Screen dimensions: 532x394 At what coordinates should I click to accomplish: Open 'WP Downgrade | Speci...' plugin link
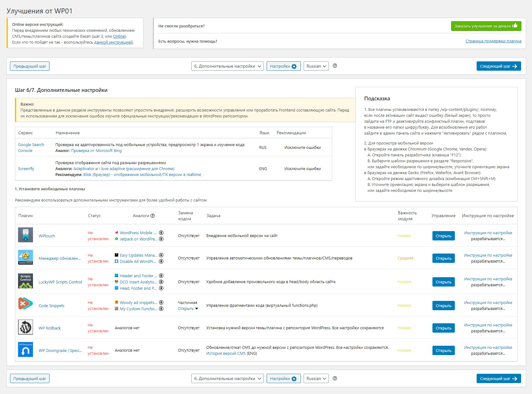coord(60,350)
